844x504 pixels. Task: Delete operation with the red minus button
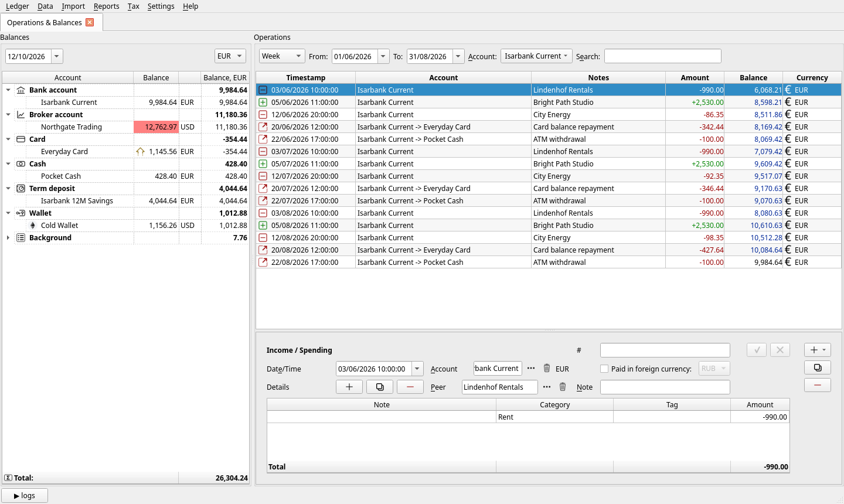(x=818, y=385)
